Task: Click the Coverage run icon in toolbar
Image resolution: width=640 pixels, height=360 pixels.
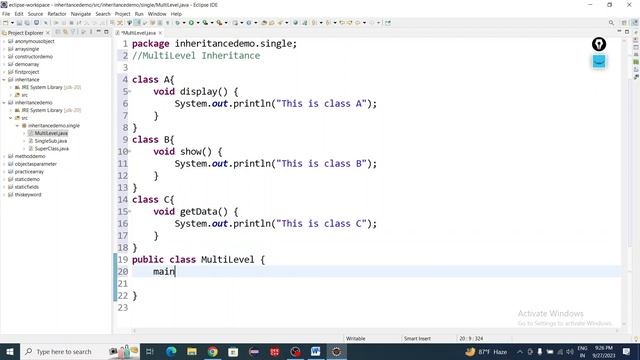Action: pyautogui.click(x=205, y=23)
